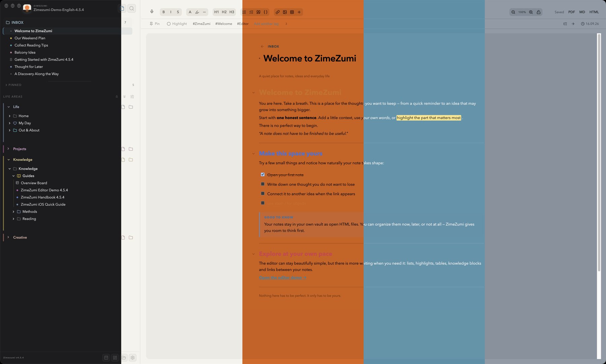Insert a link with the chain icon
This screenshot has height=364, width=606.
pos(277,12)
